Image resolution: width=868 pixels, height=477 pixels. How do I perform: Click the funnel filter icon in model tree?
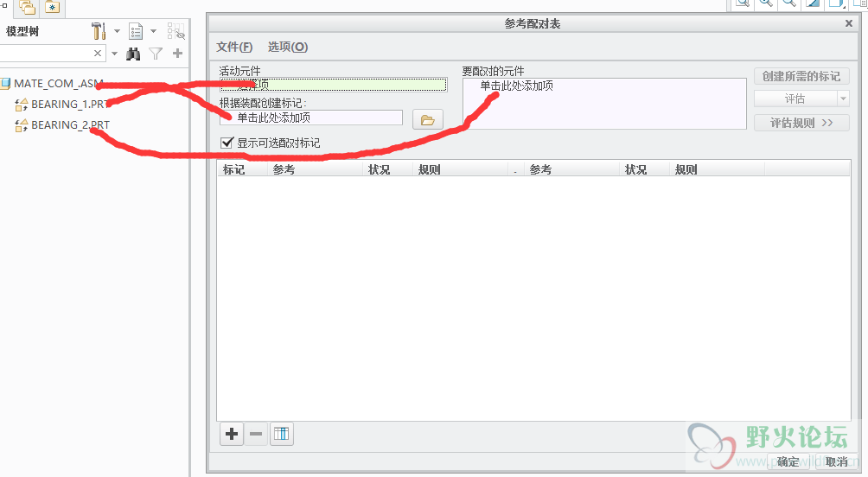click(156, 54)
